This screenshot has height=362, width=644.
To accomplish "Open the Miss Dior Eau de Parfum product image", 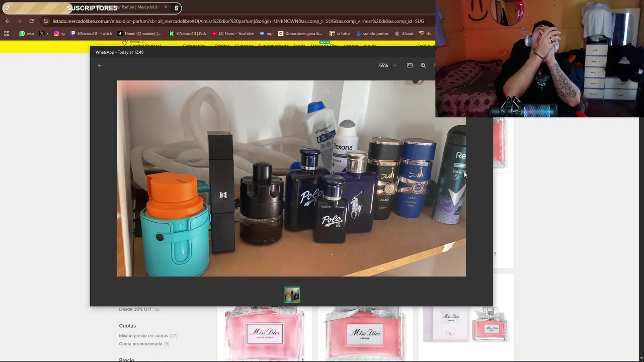I will pos(264,333).
